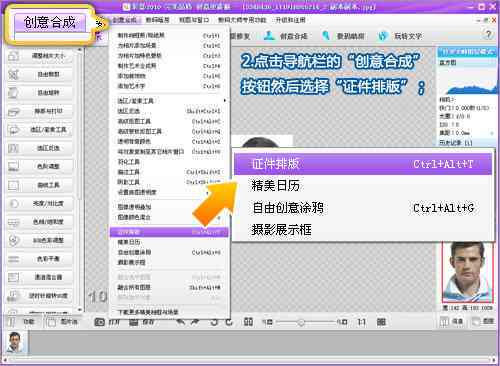This screenshot has height=366, width=500.
Task: Click the 打开 open-file icon in bottom toolbar
Action: click(x=100, y=322)
